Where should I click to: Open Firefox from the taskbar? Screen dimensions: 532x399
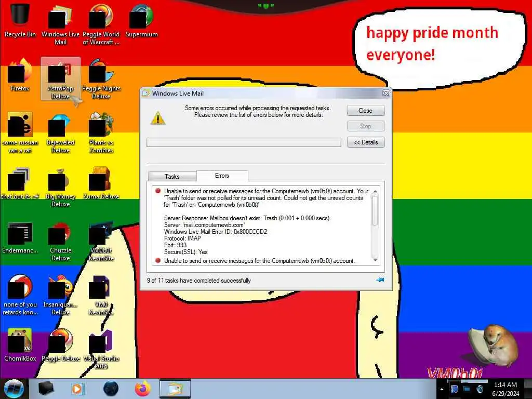143,389
